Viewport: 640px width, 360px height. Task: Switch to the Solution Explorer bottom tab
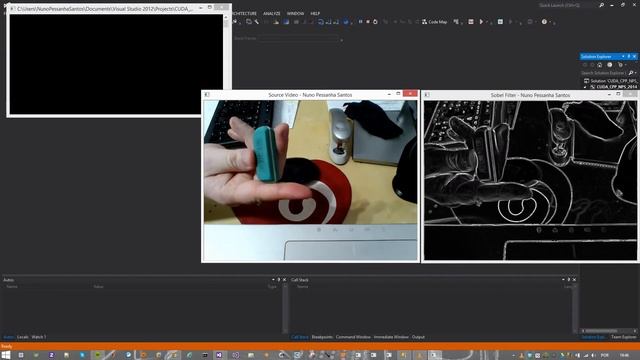(x=593, y=337)
